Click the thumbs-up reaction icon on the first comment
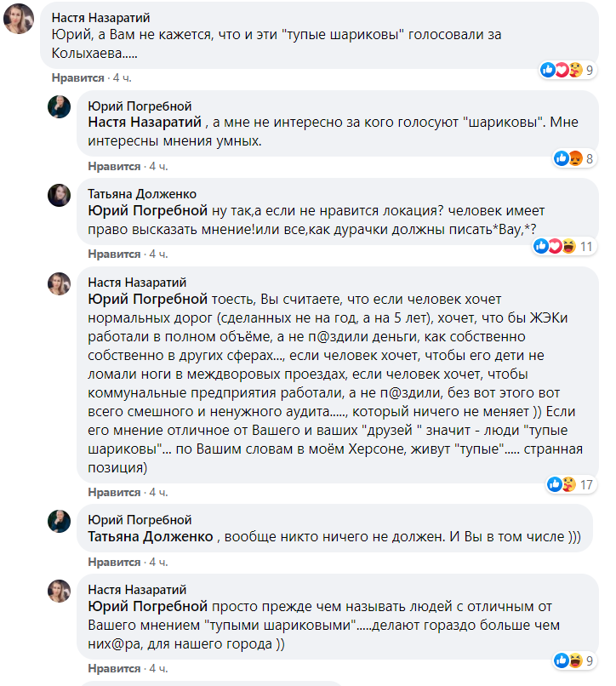The image size is (616, 686). pyautogui.click(x=547, y=69)
